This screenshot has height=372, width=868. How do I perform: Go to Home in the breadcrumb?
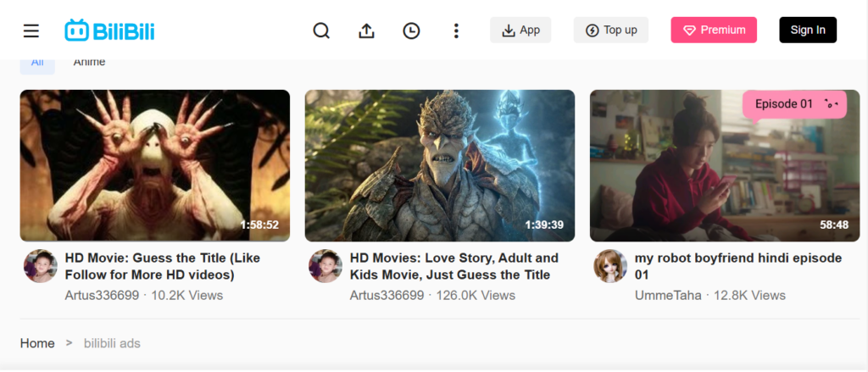click(37, 344)
